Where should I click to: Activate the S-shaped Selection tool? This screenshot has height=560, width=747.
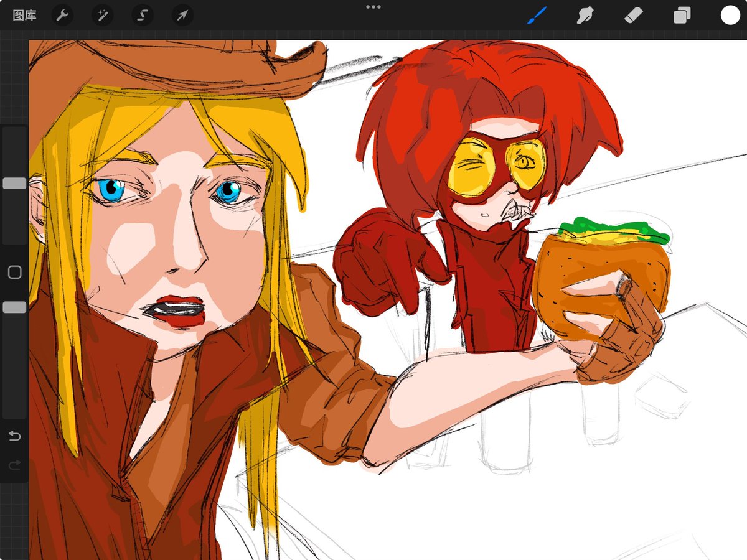143,16
